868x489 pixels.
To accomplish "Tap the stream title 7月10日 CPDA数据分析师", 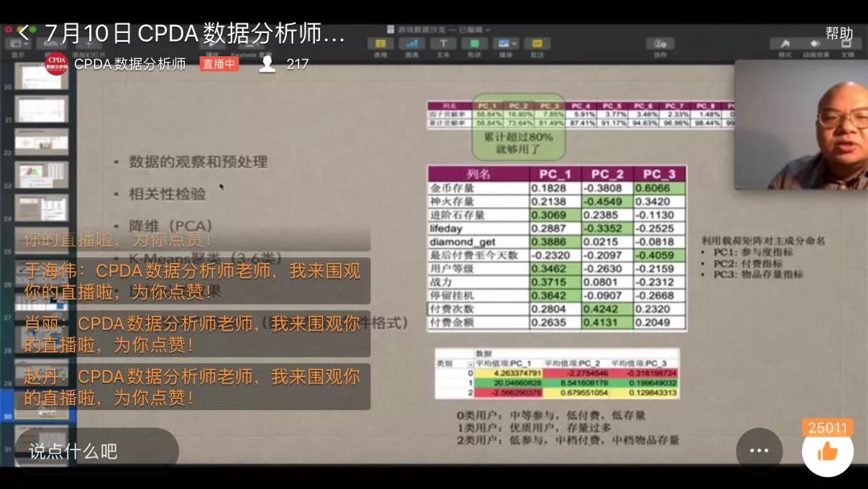I will point(194,33).
